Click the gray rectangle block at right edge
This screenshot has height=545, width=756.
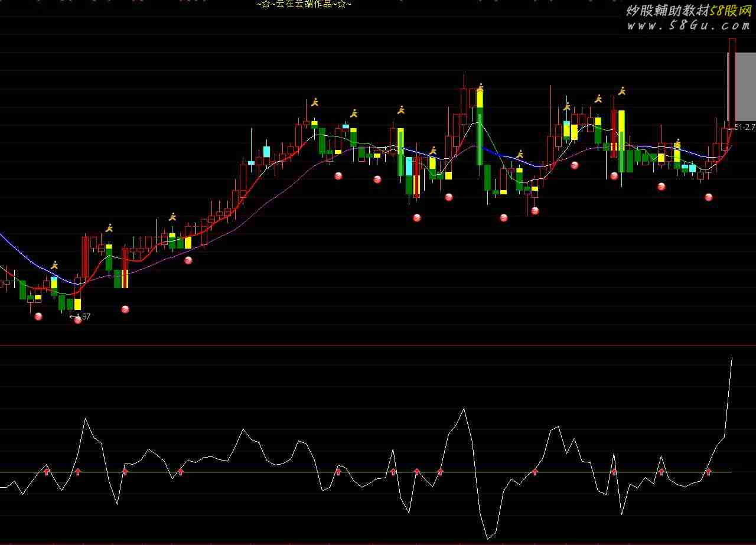tap(745, 86)
